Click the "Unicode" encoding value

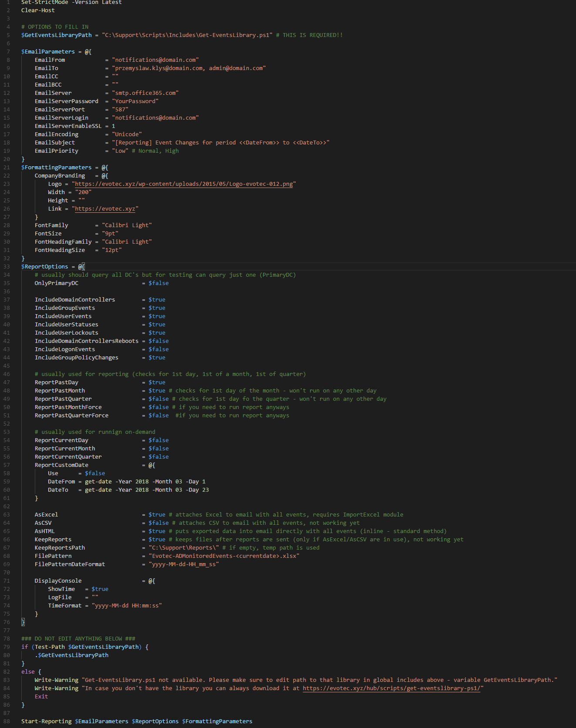127,134
